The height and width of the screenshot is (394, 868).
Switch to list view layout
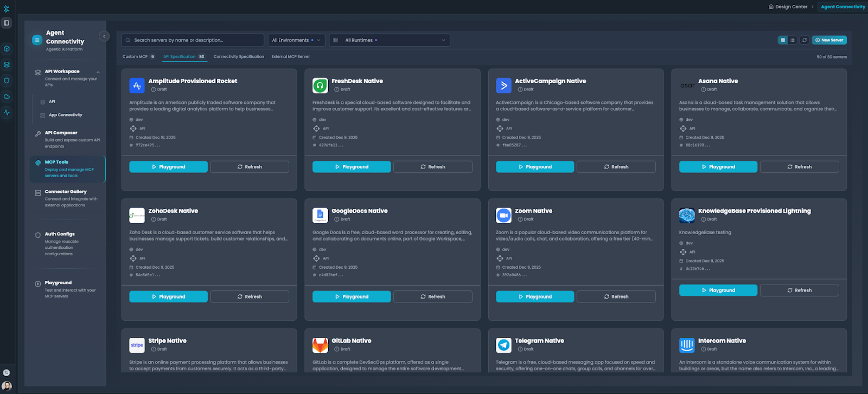tap(793, 40)
